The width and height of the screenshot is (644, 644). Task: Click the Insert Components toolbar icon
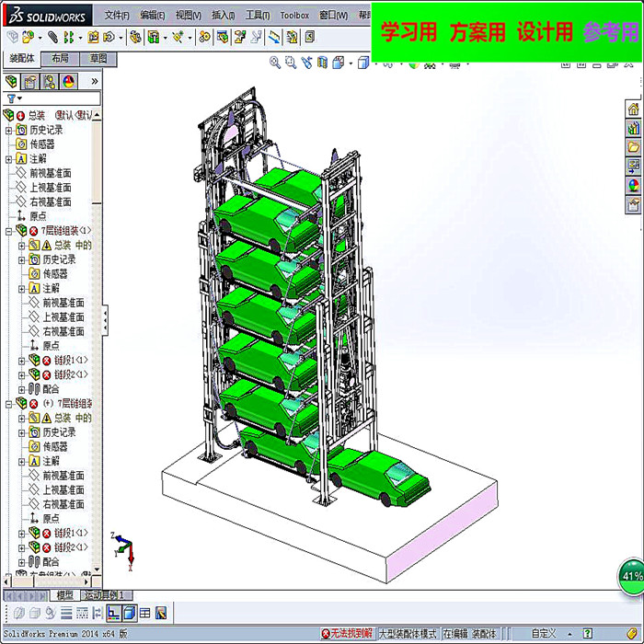coord(28,38)
